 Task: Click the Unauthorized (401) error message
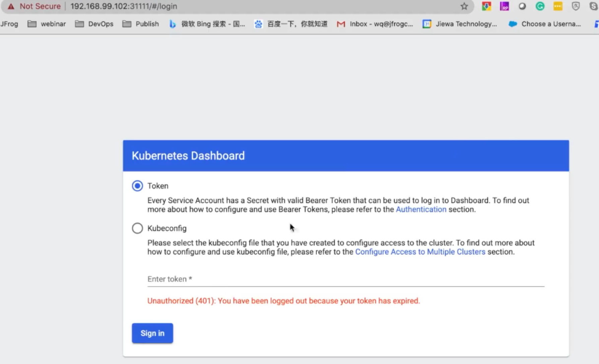coord(283,301)
